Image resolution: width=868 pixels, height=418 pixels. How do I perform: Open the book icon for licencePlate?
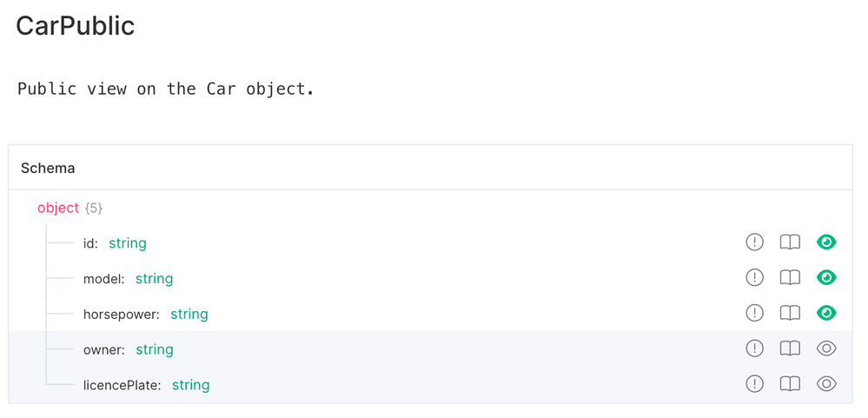click(x=790, y=384)
